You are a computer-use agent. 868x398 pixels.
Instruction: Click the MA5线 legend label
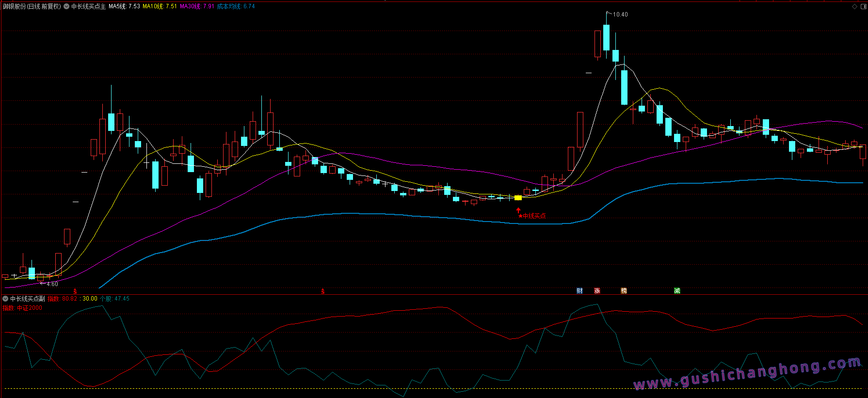pos(124,6)
